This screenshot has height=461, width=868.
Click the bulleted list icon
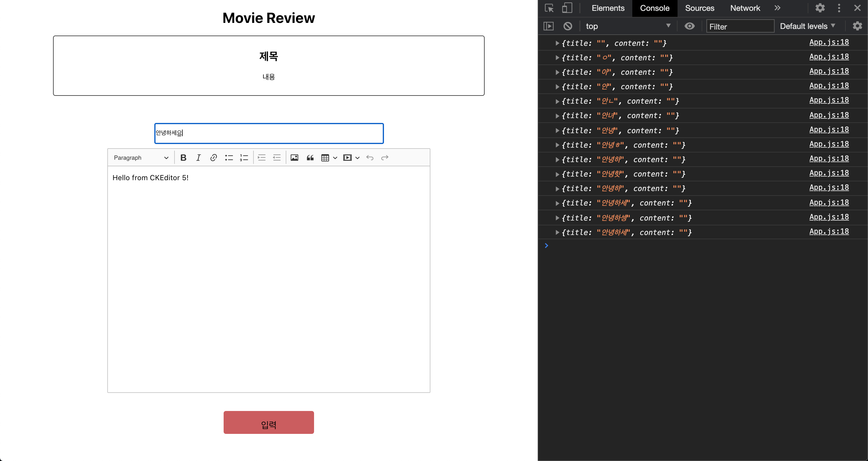[229, 157]
